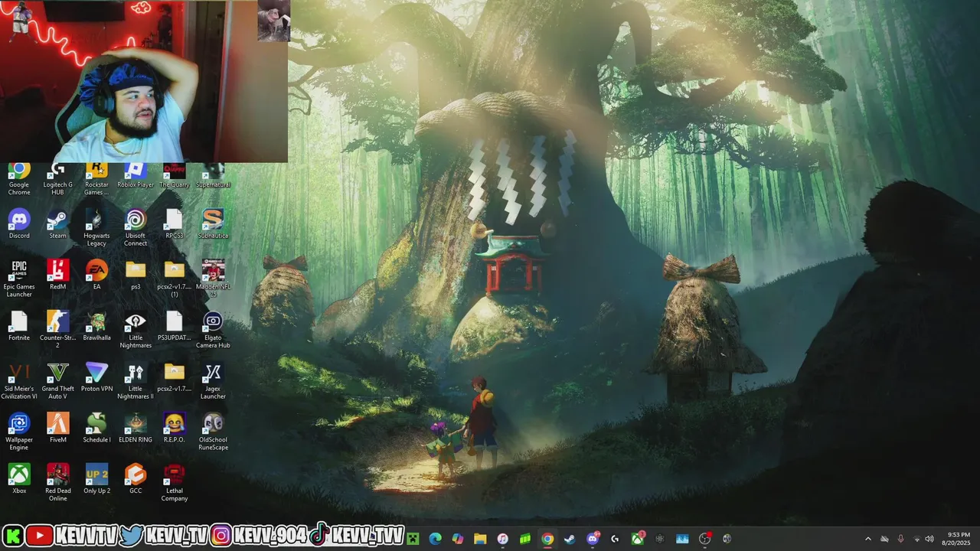980x551 pixels.
Task: Launch the Lethal Company shortcut
Action: pos(175,483)
